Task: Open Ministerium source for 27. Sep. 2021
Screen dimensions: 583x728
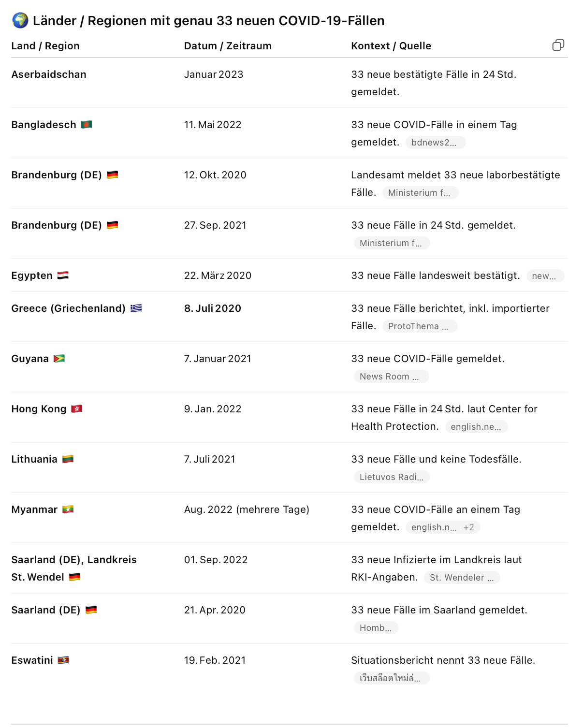Action: (x=391, y=243)
